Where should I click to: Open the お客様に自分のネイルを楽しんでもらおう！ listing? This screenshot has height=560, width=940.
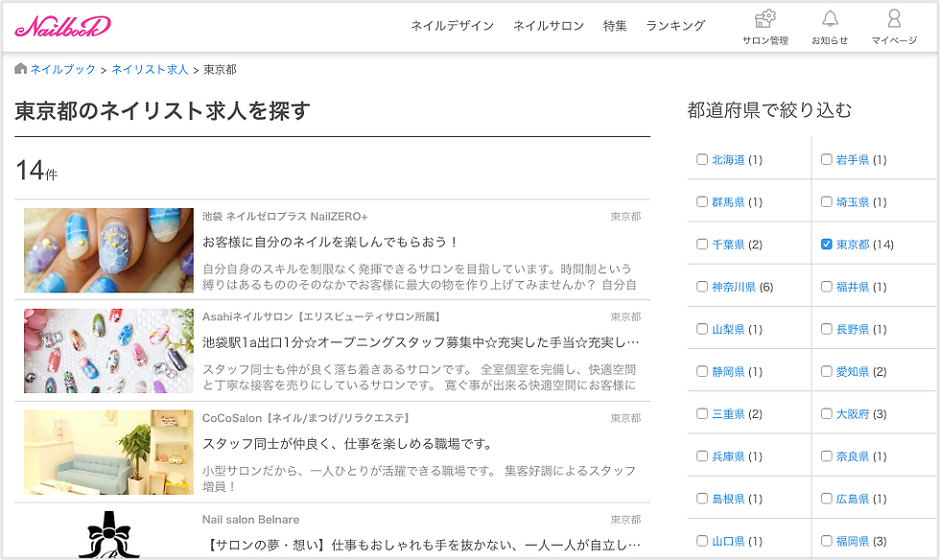click(x=330, y=243)
